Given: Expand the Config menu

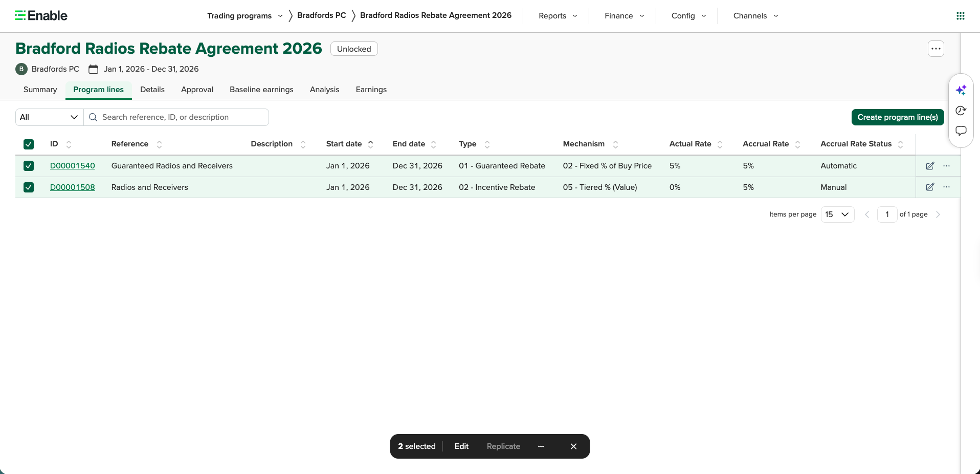Looking at the screenshot, I should [689, 16].
